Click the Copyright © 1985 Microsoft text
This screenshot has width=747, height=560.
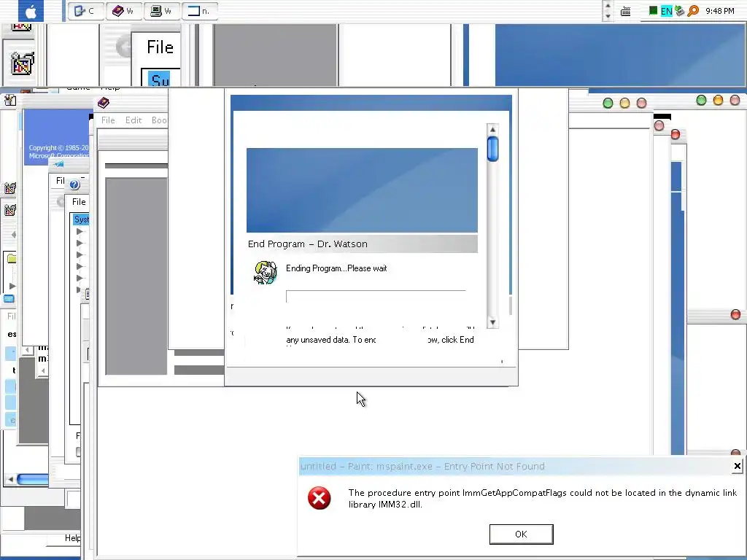58,152
